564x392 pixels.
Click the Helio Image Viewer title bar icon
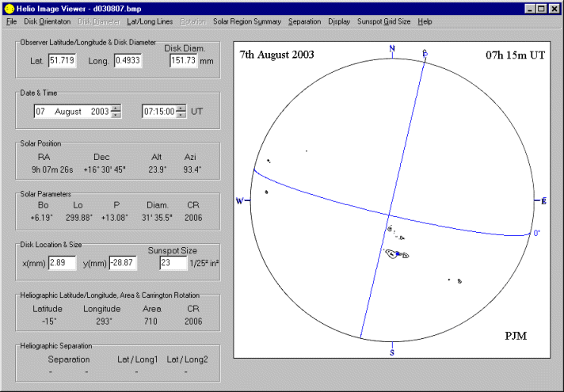(x=9, y=7)
